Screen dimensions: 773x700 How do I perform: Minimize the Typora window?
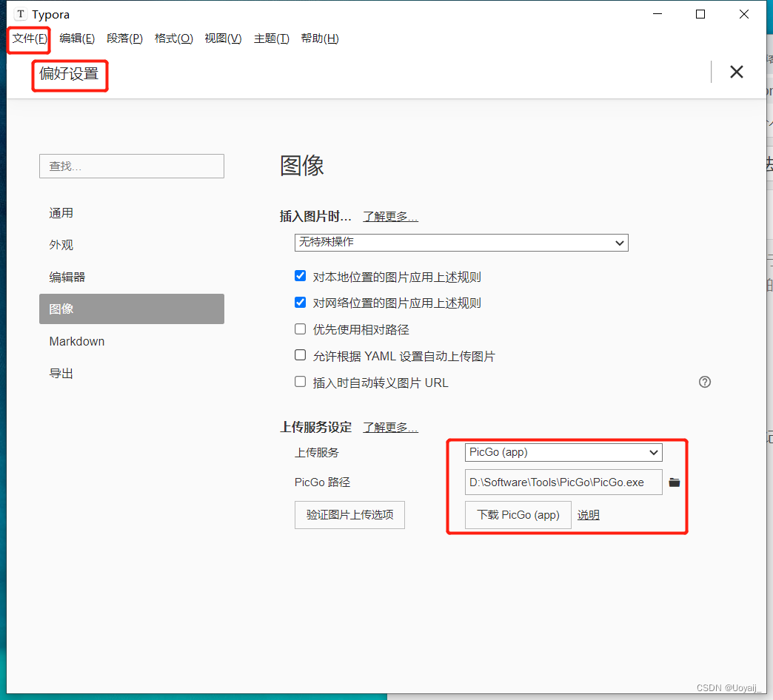click(657, 14)
